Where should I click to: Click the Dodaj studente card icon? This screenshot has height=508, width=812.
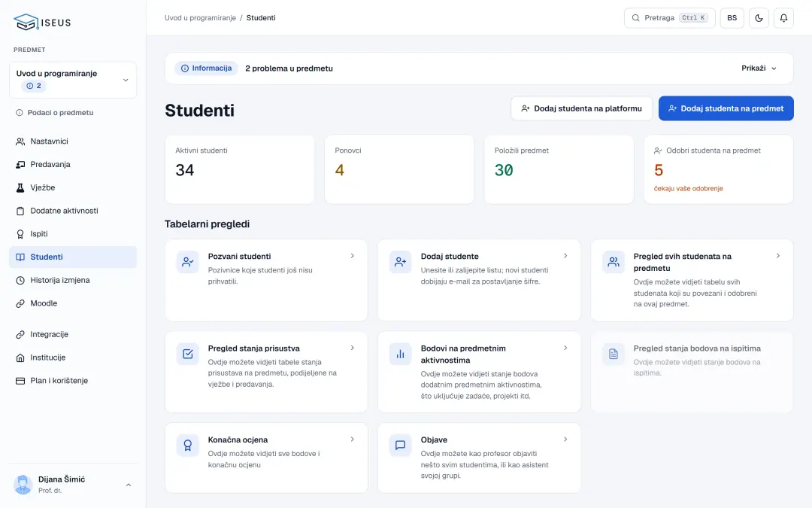(400, 262)
